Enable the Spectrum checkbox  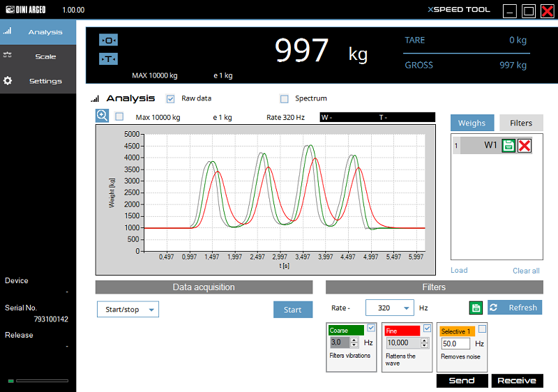tap(284, 98)
